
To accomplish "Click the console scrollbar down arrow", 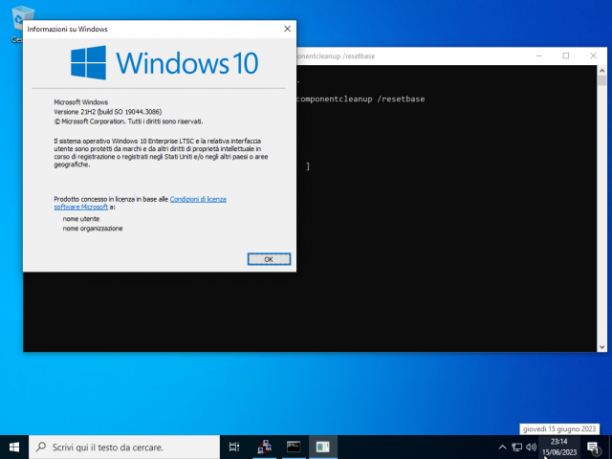I will tap(601, 347).
